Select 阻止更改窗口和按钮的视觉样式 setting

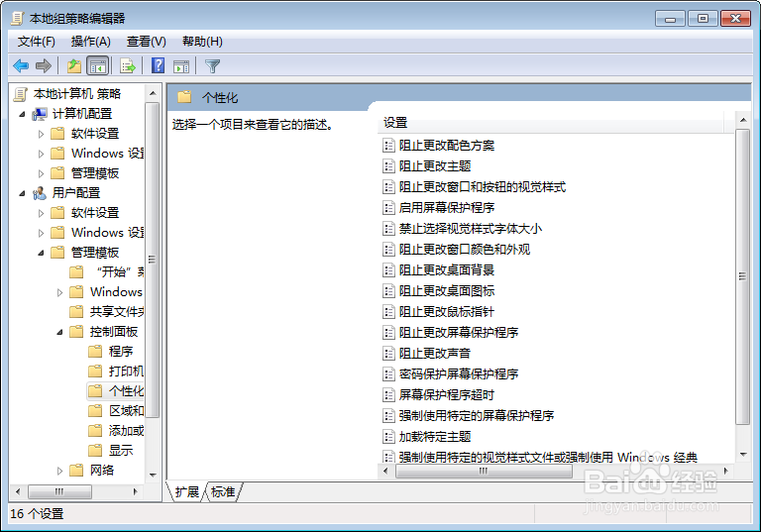[483, 187]
